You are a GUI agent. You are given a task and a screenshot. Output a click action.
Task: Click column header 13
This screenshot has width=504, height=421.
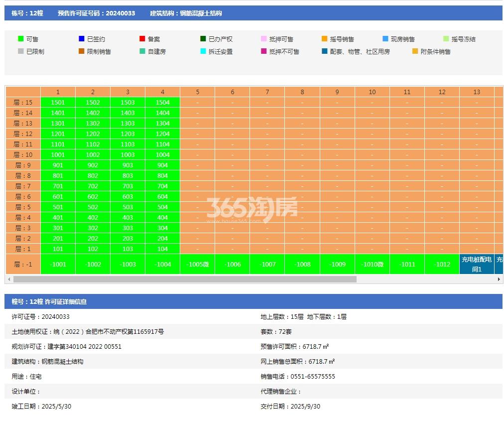point(477,92)
